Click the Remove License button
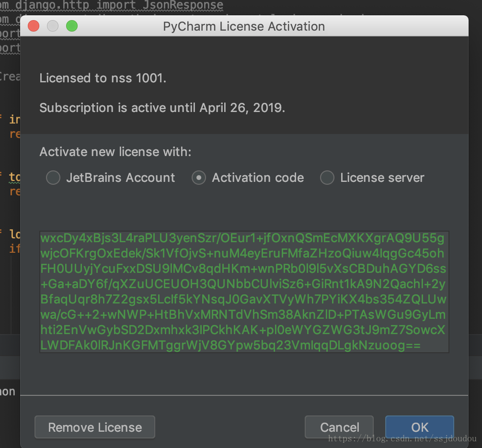Screen dimensions: 482x448 pos(95,427)
